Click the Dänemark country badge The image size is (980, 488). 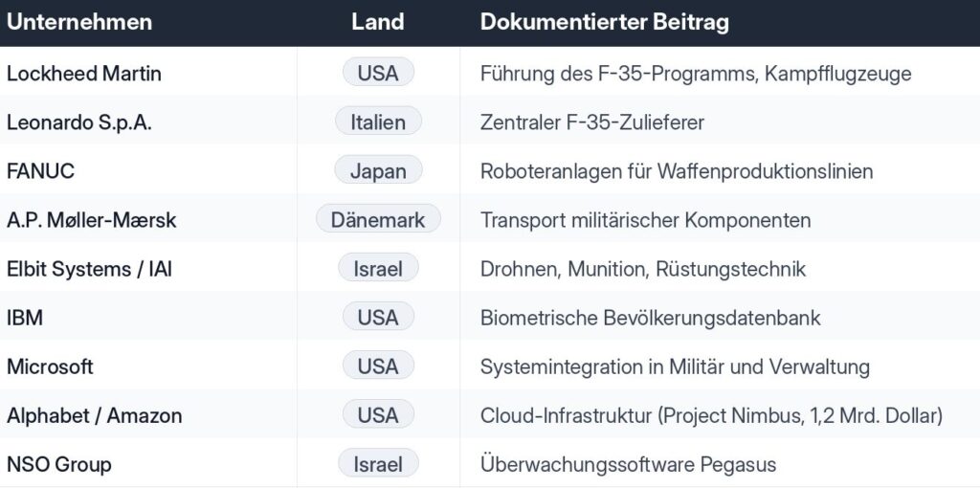coord(378,219)
